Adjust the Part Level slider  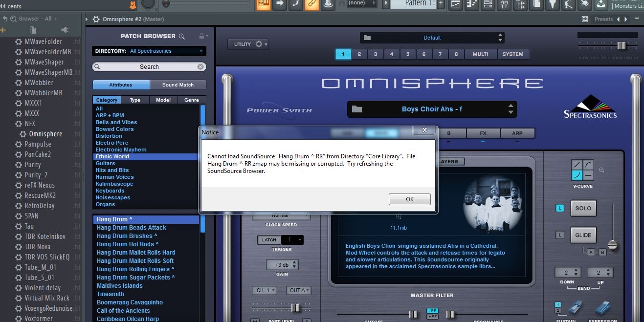(295, 308)
